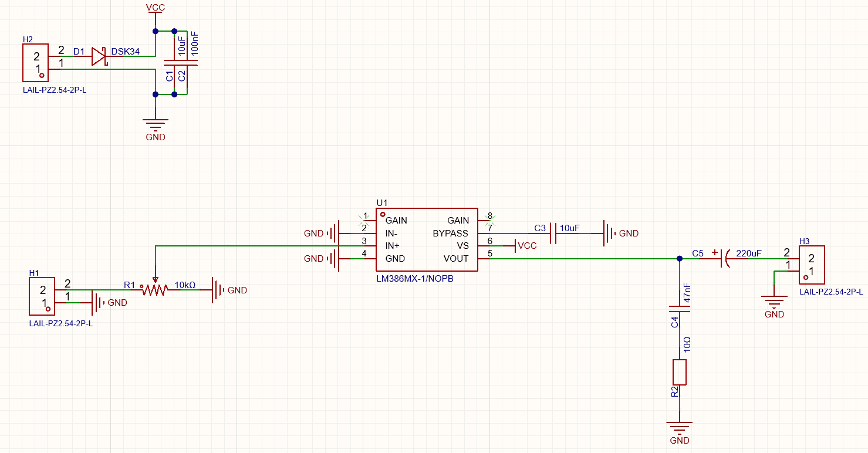Select the C4 designator label
868x453 pixels.
tap(674, 322)
